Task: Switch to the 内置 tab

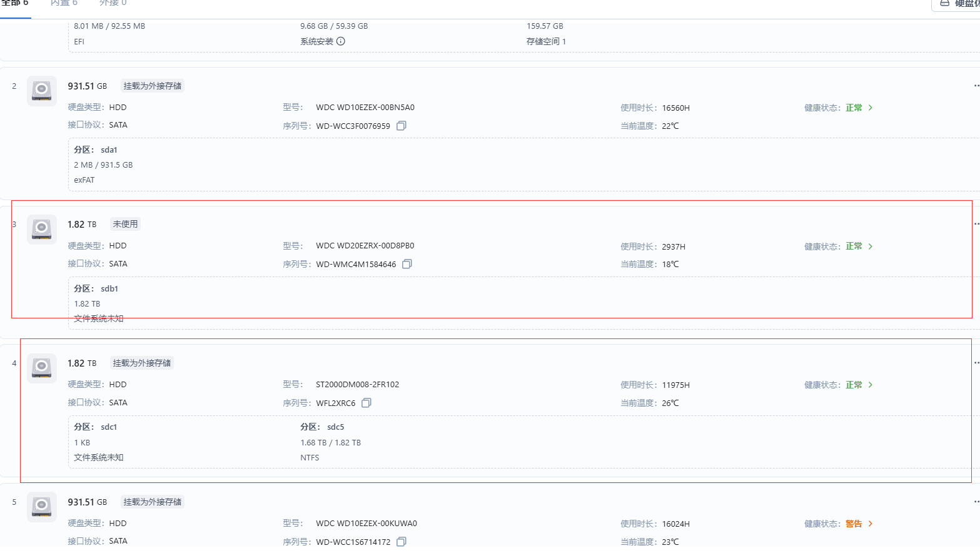Action: click(64, 3)
